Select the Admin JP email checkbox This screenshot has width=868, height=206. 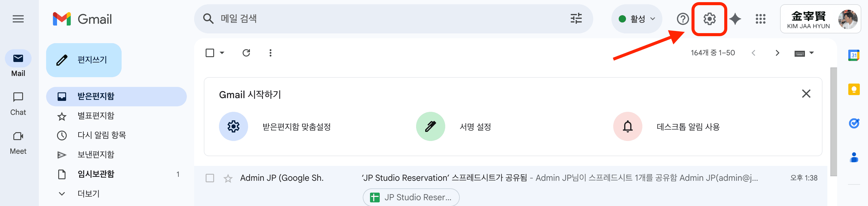pyautogui.click(x=210, y=178)
